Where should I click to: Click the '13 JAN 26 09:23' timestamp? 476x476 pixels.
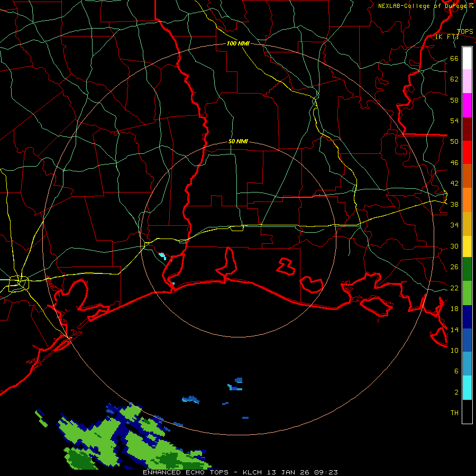click(303, 472)
